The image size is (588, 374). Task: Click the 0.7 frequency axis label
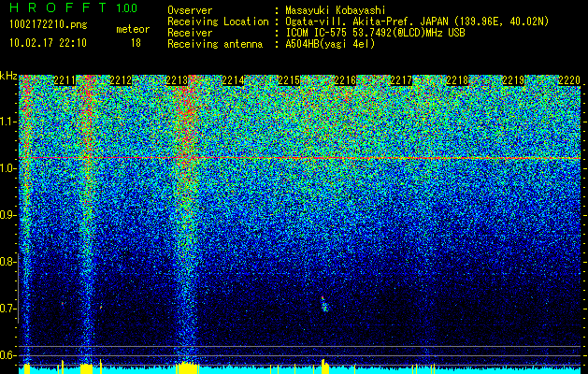pos(8,309)
